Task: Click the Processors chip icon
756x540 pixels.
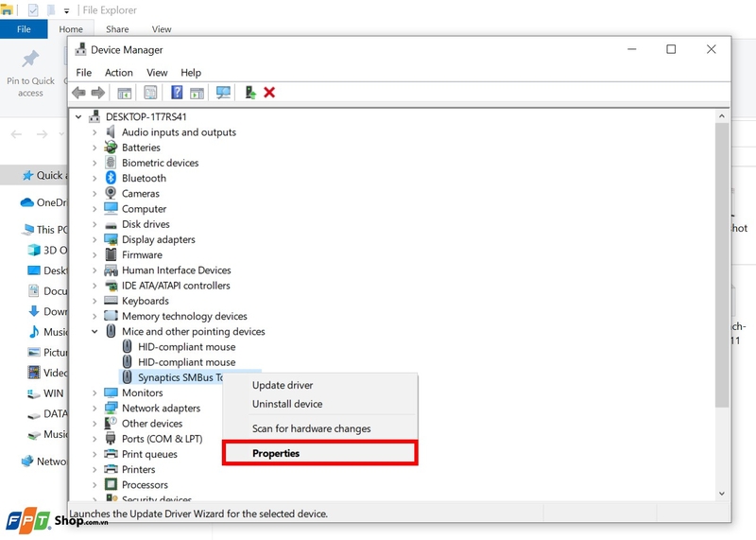Action: (x=111, y=484)
